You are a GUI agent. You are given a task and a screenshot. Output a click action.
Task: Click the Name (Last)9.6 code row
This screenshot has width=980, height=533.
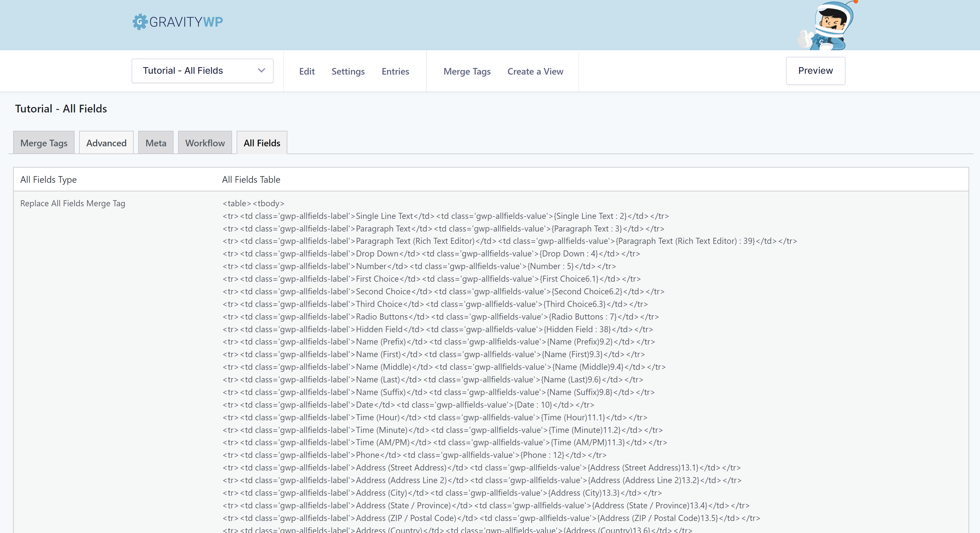(x=433, y=380)
